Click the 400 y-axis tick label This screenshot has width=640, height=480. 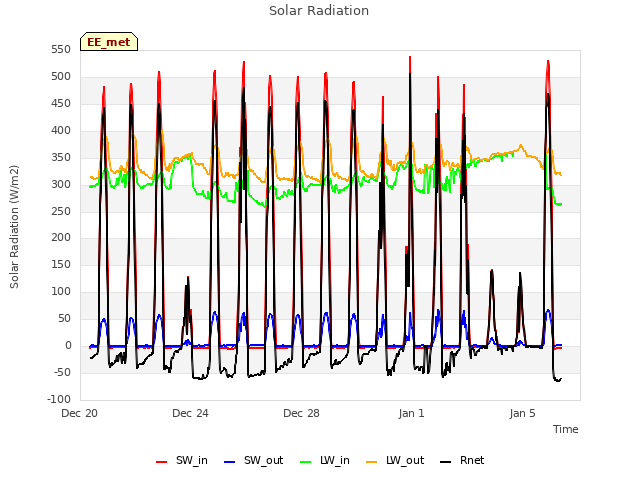[61, 131]
